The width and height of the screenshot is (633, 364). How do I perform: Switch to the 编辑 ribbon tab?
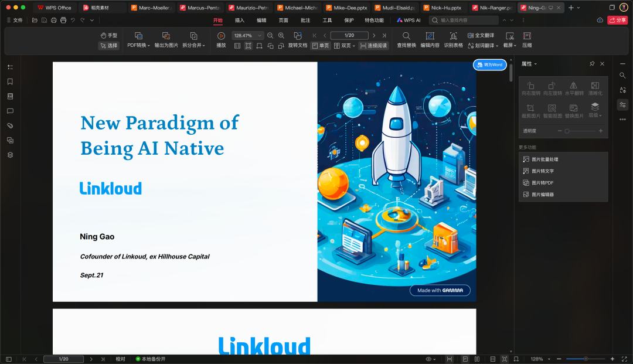pos(261,20)
